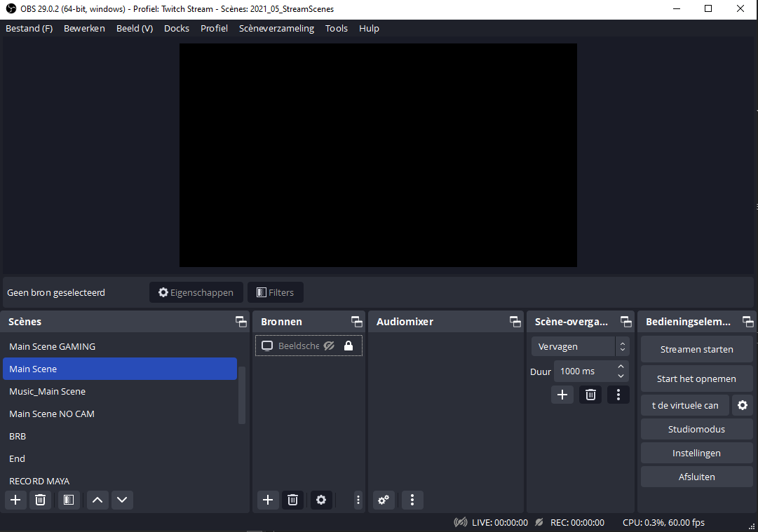Screen dimensions: 758x532
Task: Open the Profiel menu
Action: (x=214, y=29)
